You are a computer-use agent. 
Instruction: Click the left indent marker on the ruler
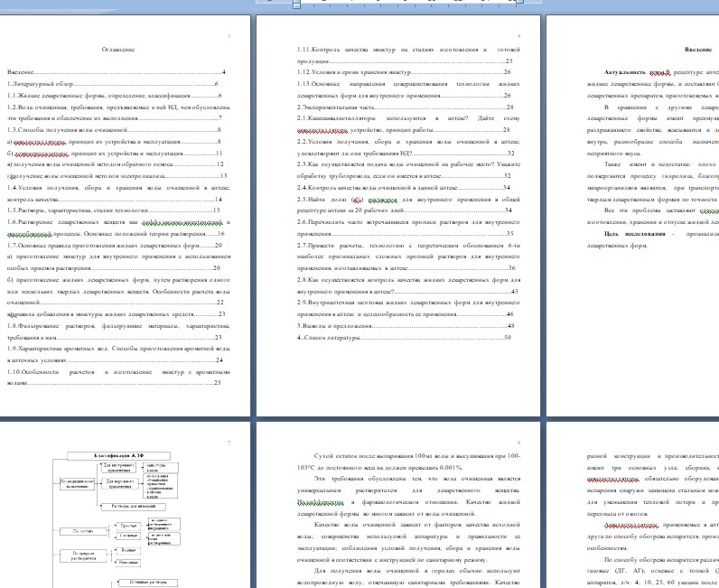296,5
